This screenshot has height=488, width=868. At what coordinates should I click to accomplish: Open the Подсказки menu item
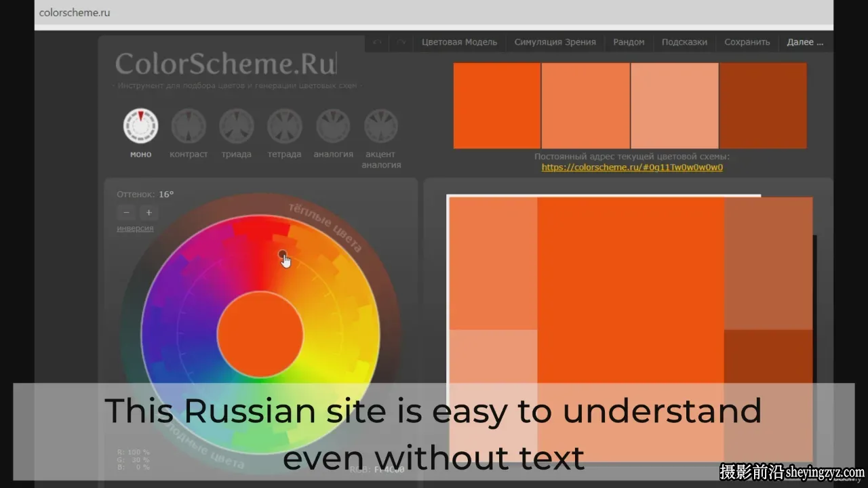tap(684, 42)
